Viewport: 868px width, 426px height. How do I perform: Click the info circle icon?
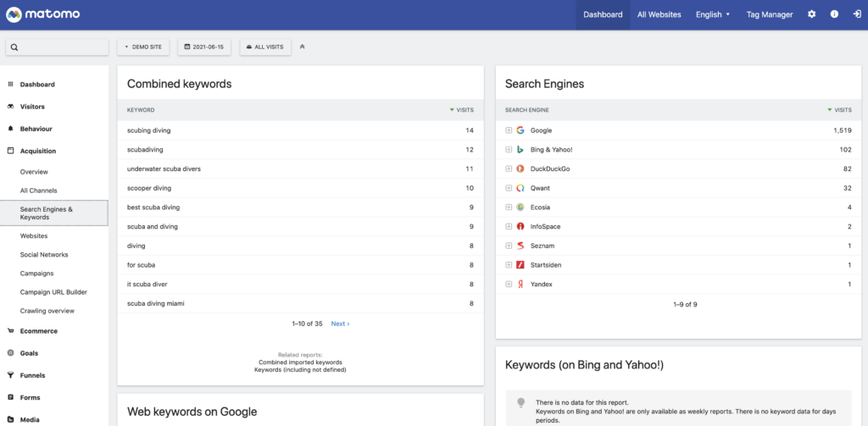[x=834, y=15]
